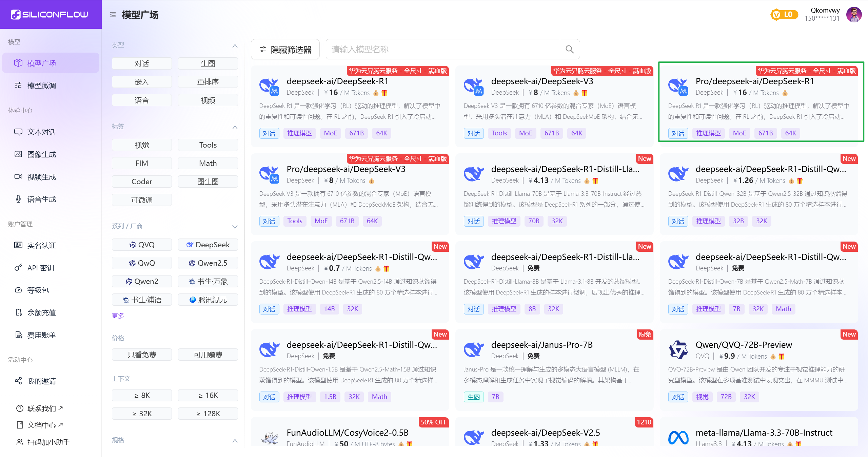Click Pro/deepseek-ai/DeepSeek-V3 model logo
Screen dimensions: 868x457
click(270, 174)
